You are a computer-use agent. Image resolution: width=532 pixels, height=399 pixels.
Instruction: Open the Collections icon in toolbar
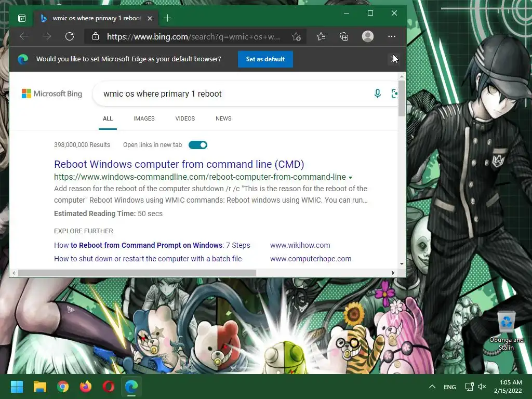pyautogui.click(x=344, y=36)
